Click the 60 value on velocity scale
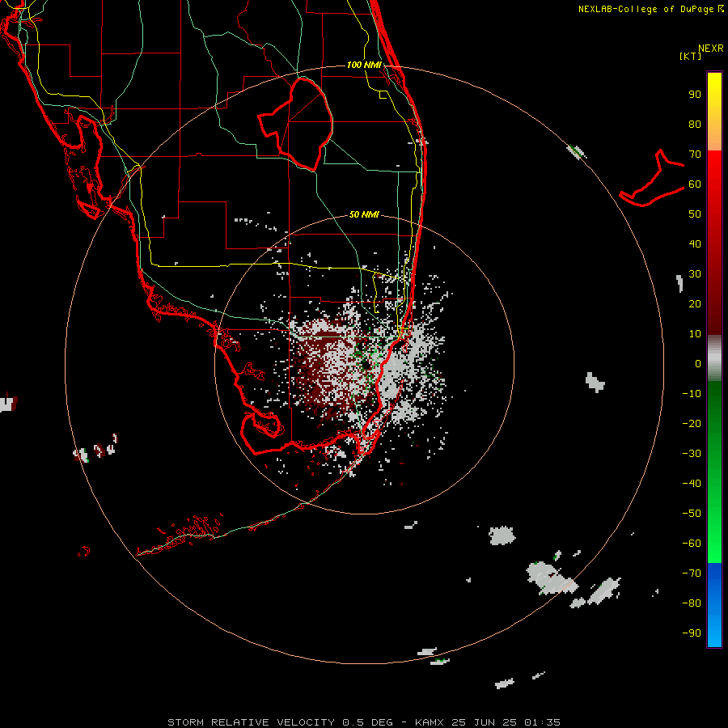This screenshot has height=728, width=728. click(695, 184)
